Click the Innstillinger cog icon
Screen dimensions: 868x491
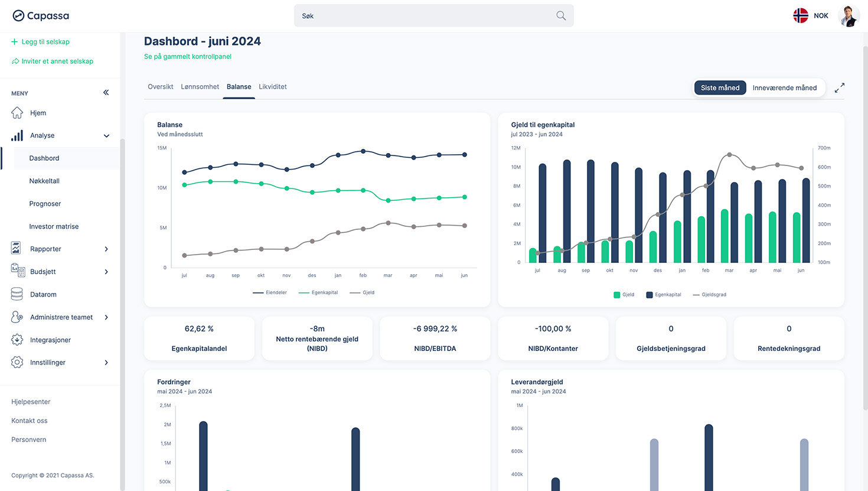click(17, 362)
